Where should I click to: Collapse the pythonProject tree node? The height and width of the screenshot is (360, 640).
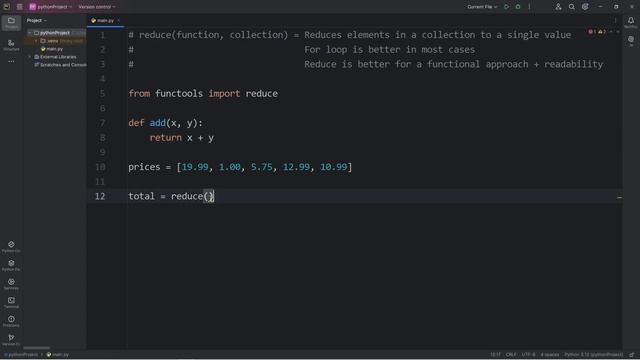[x=29, y=33]
